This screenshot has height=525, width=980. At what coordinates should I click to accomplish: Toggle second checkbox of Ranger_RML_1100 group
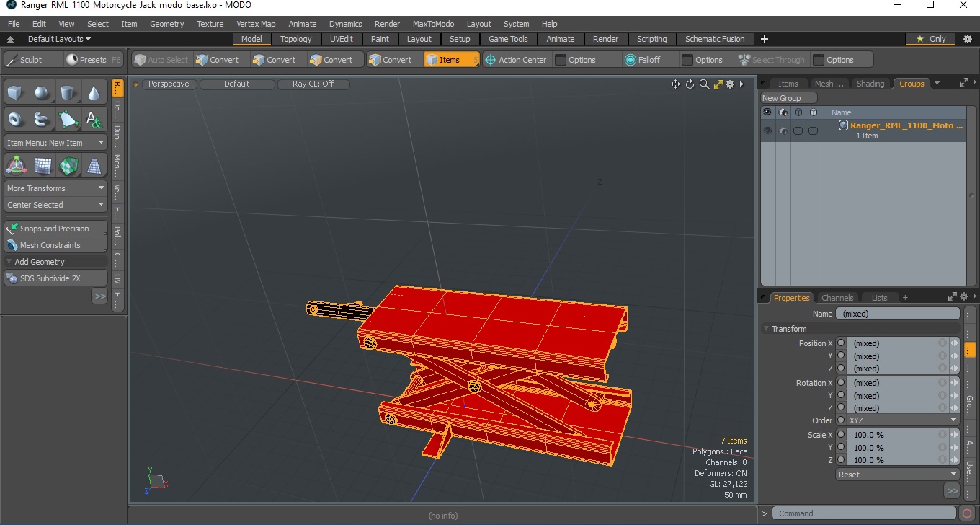(x=813, y=131)
